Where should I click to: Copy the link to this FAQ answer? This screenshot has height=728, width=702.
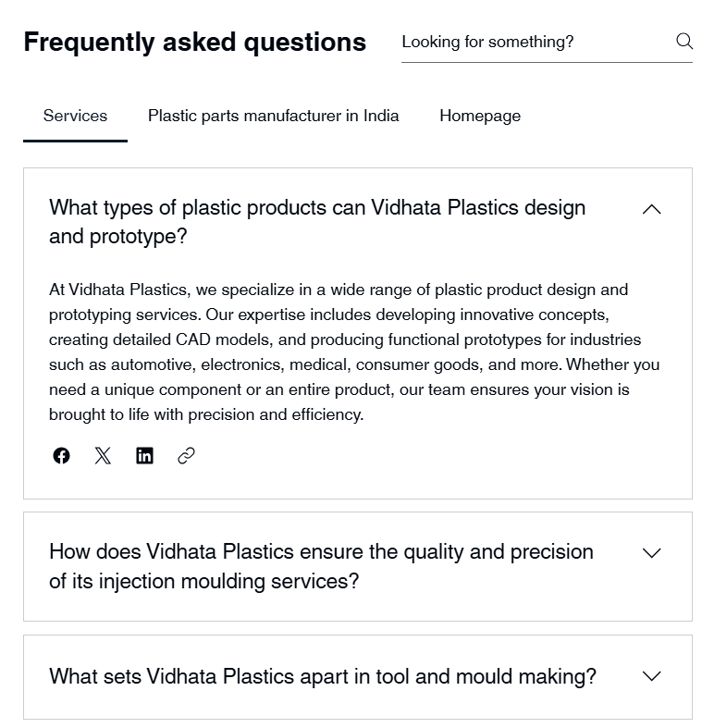[x=186, y=455]
